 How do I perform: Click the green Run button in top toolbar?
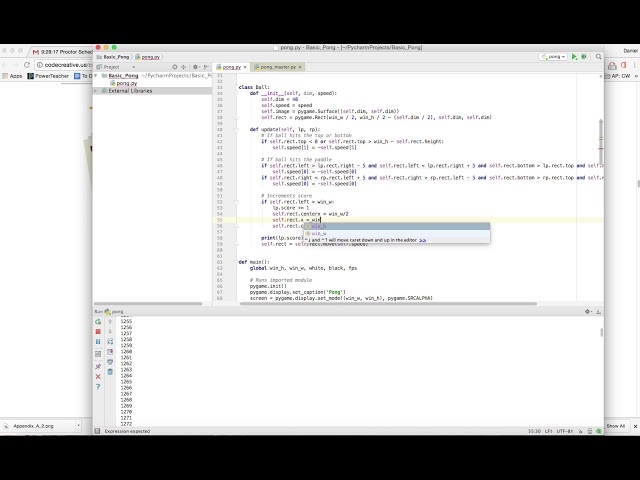coord(574,57)
